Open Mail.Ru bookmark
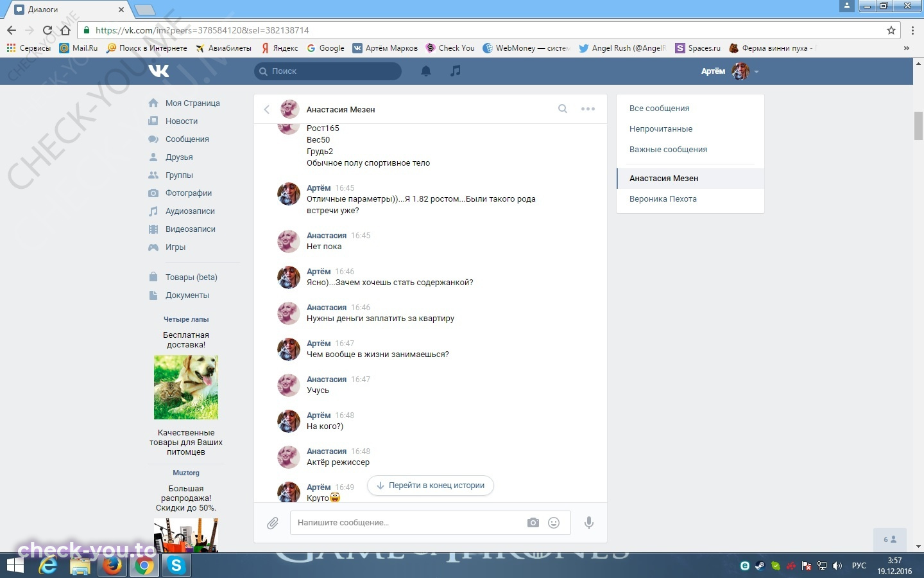The height and width of the screenshot is (578, 924). pos(78,48)
